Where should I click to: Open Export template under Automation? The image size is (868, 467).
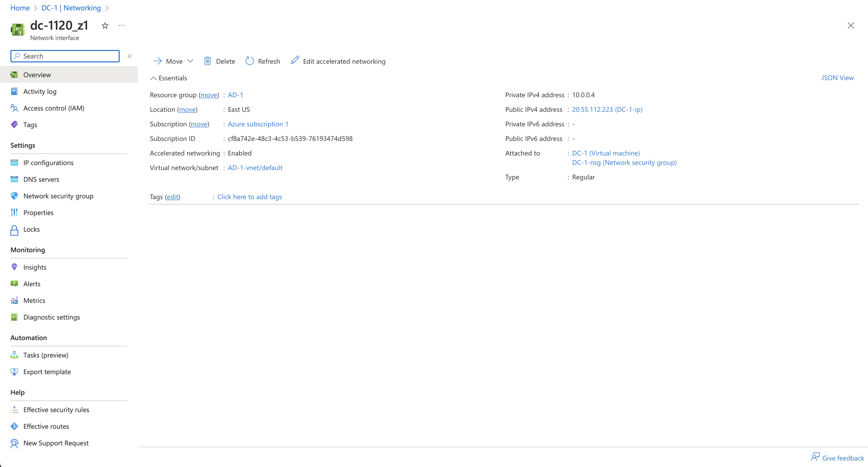pyautogui.click(x=69, y=372)
